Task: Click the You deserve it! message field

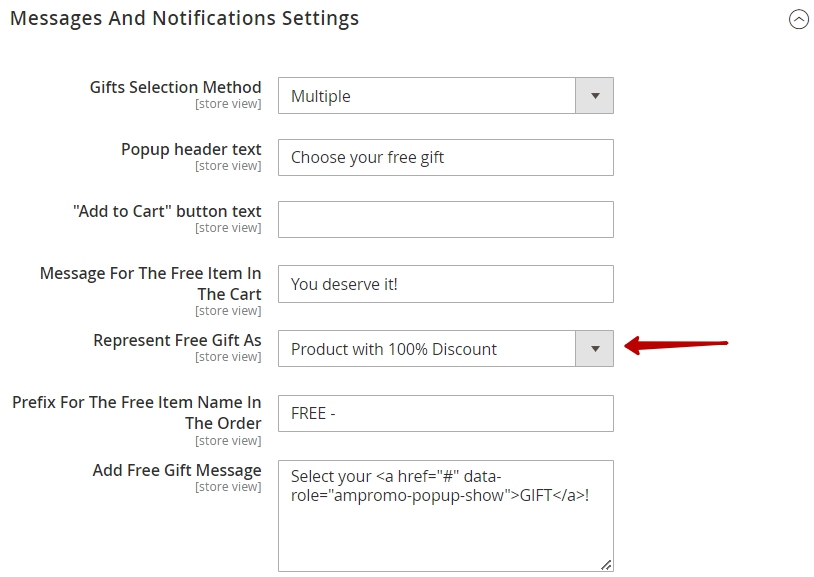Action: click(445, 284)
